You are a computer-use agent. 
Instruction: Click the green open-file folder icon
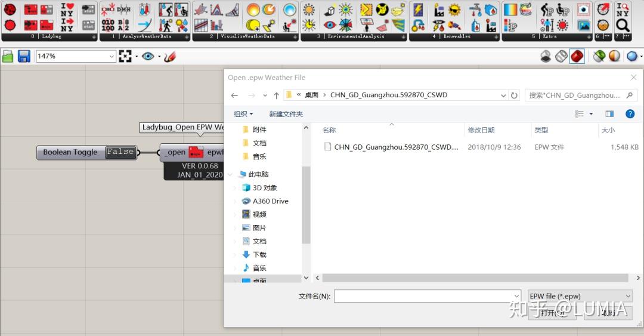pos(8,56)
